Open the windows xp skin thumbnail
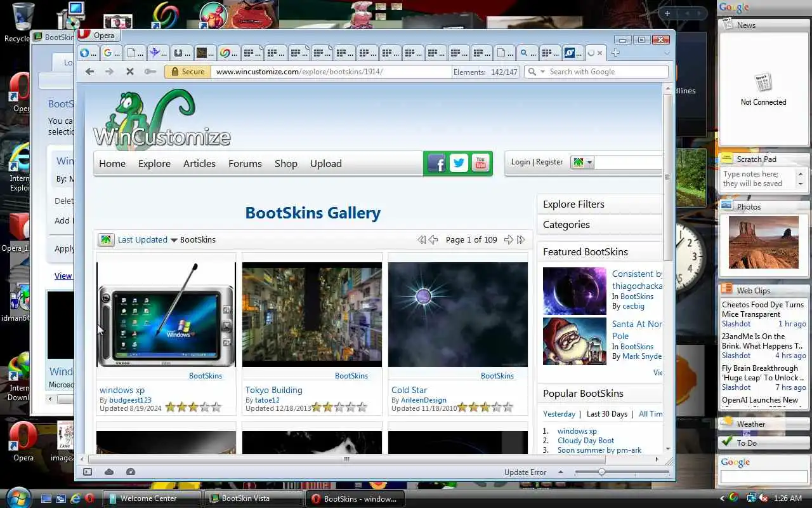This screenshot has width=812, height=508. 166,314
